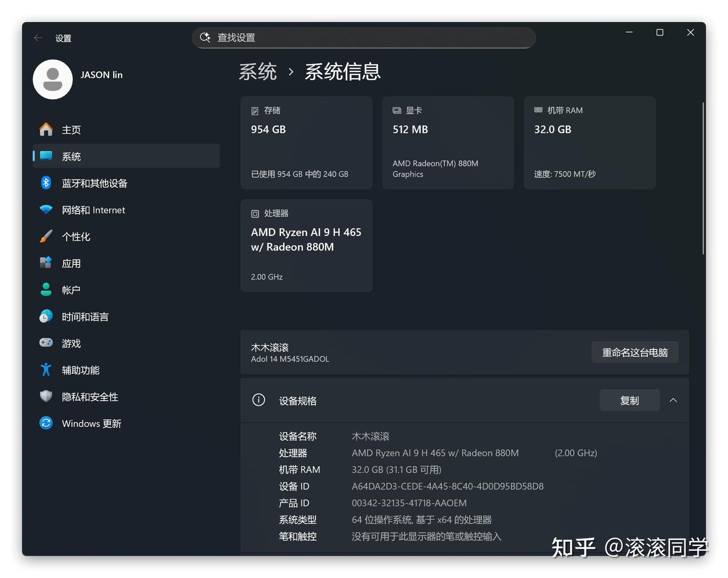Click the 产品 ID value 00342-32135-41718-AAOEM
The width and height of the screenshot is (728, 578).
point(409,503)
